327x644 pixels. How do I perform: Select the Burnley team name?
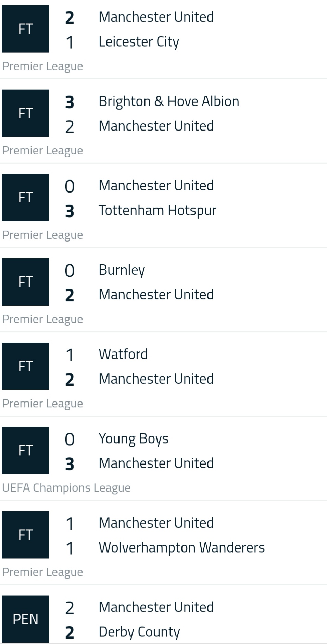coord(122,270)
